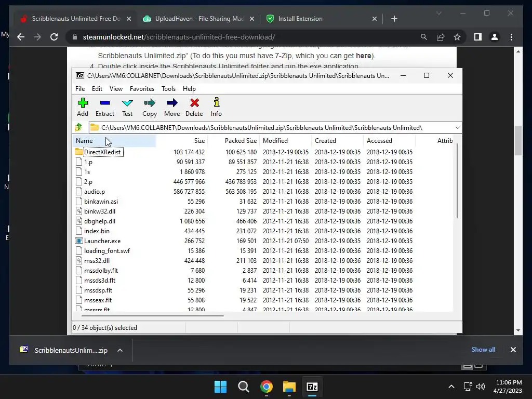Click the search icon in the address bar
This screenshot has width=532, height=399.
pos(424,37)
